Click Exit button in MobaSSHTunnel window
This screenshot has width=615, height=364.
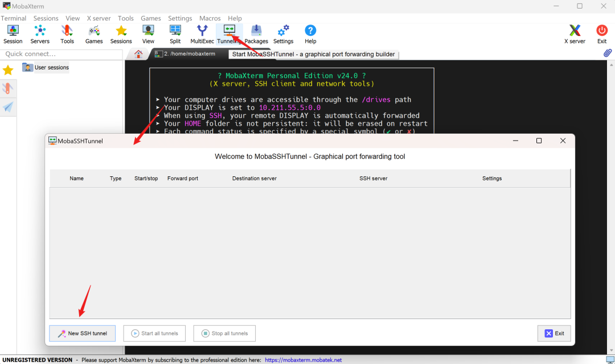(x=554, y=333)
